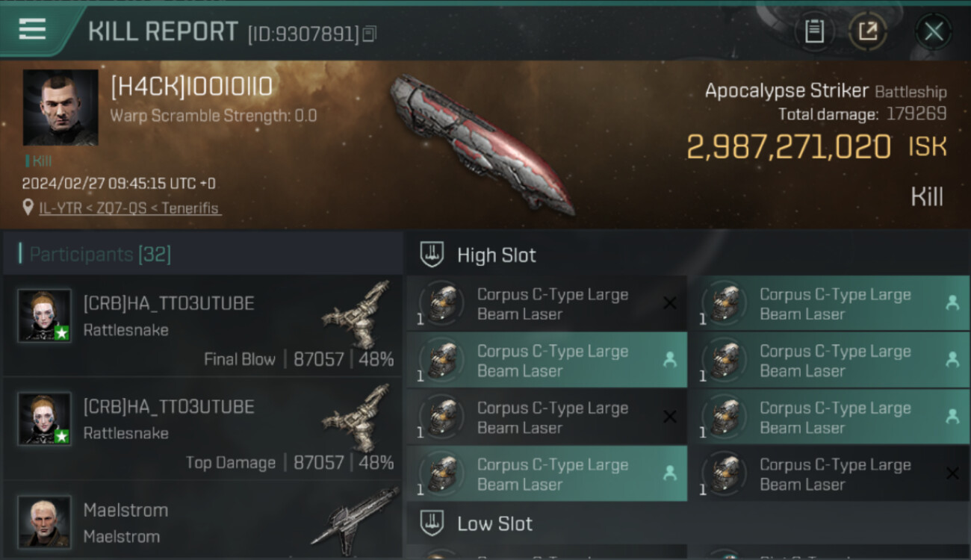Close the kill report window
This screenshot has height=560, width=971.
click(934, 31)
